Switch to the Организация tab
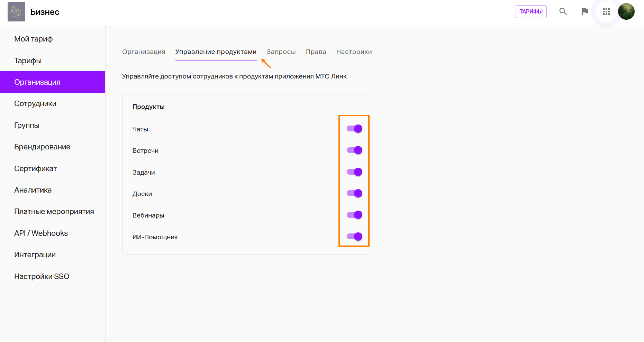The width and height of the screenshot is (644, 342). pos(144,52)
